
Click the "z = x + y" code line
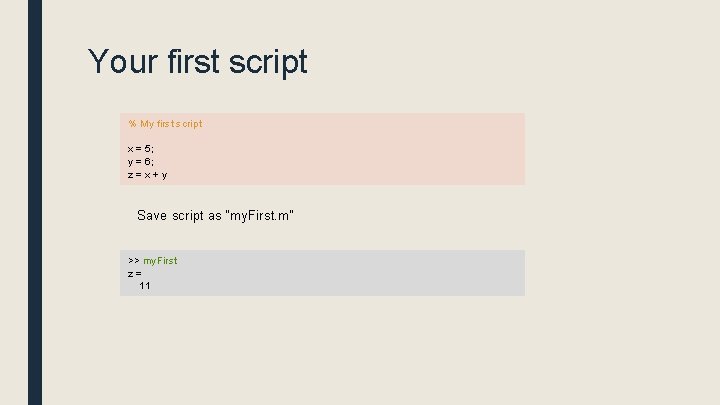147,174
